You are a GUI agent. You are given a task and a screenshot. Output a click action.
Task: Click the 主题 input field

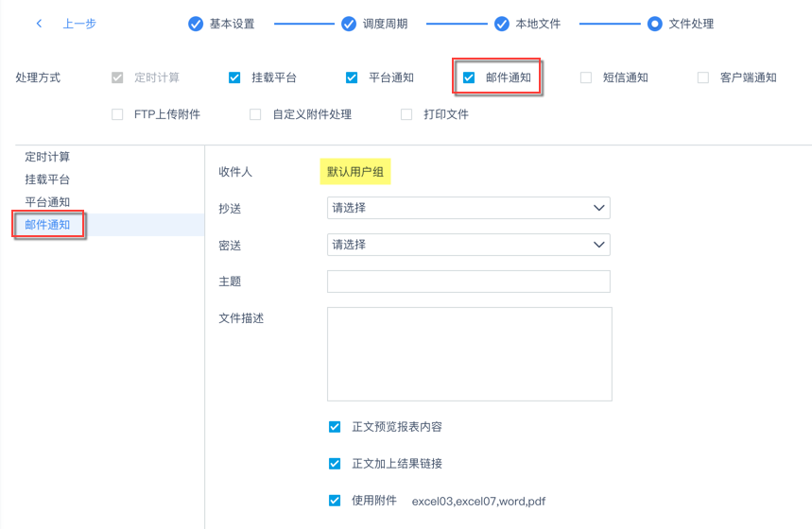pyautogui.click(x=468, y=282)
